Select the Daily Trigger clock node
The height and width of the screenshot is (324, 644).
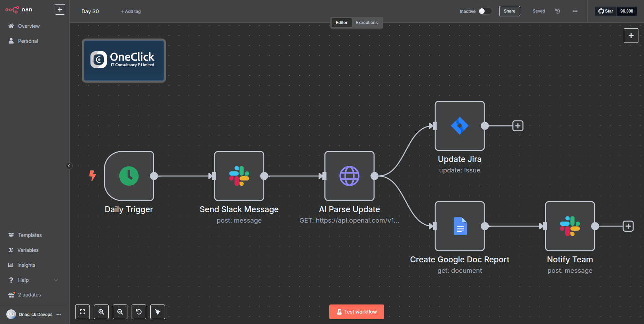pyautogui.click(x=129, y=176)
